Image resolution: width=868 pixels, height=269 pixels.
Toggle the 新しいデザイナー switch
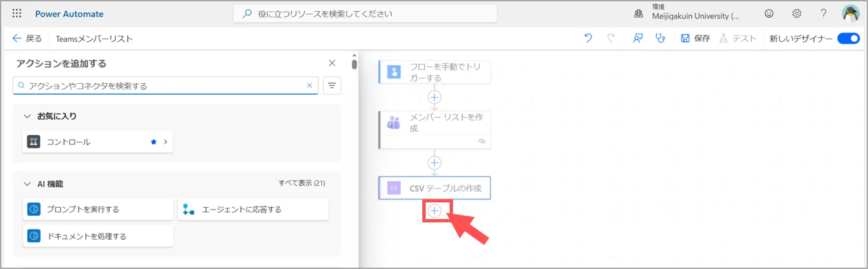tap(848, 39)
